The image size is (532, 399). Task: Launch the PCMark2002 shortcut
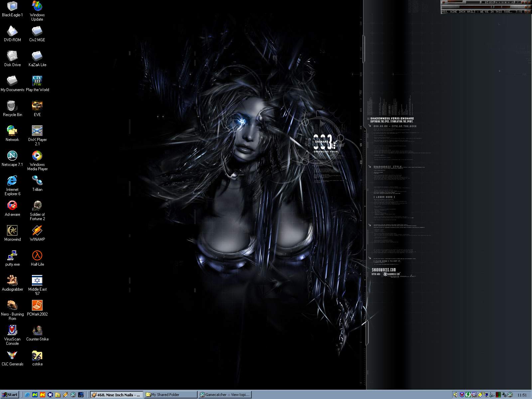point(37,308)
